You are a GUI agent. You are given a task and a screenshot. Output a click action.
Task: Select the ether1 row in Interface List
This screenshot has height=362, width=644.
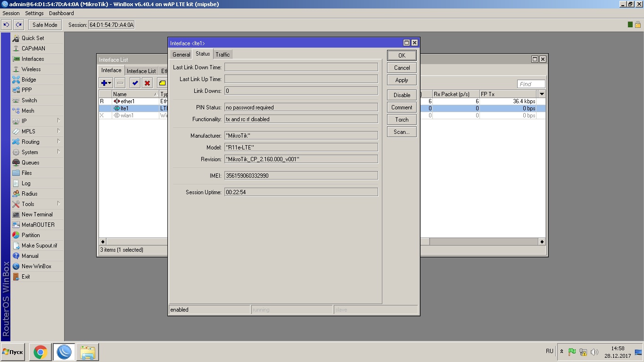coord(322,101)
